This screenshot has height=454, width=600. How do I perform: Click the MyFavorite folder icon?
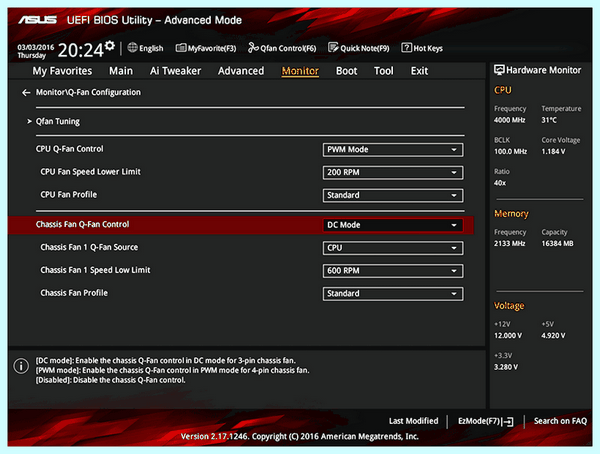[x=181, y=48]
